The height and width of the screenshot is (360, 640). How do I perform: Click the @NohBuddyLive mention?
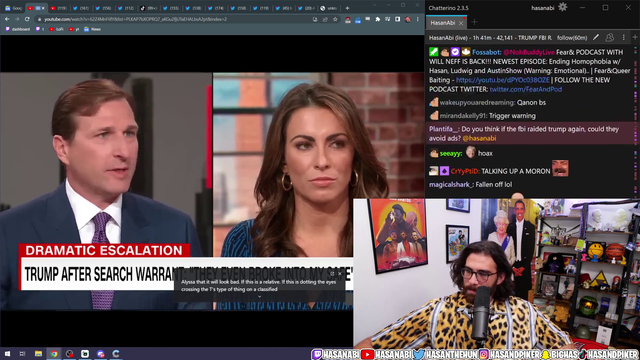[x=529, y=52]
